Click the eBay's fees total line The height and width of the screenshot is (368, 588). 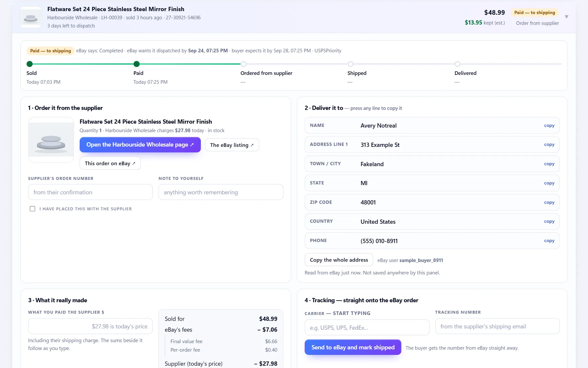[221, 330]
